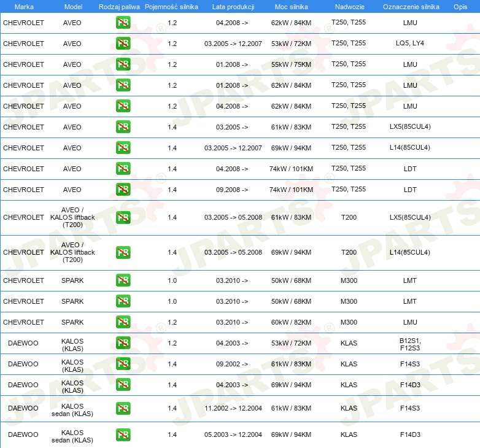Click 'KALOS sedan (KLAS)' in the 61kW / 83KM row
This screenshot has height=448, width=480.
coord(72,410)
